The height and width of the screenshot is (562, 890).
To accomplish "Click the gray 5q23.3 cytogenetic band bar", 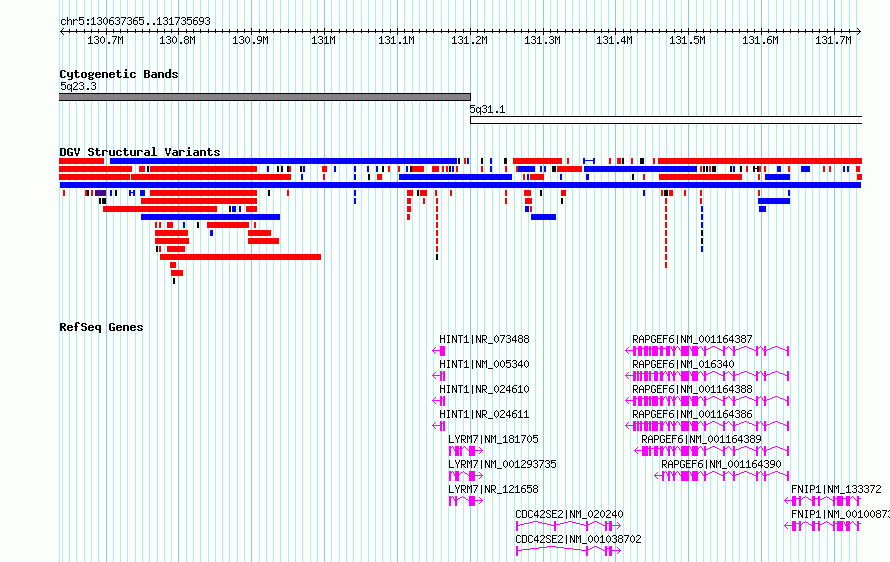I will click(x=265, y=97).
